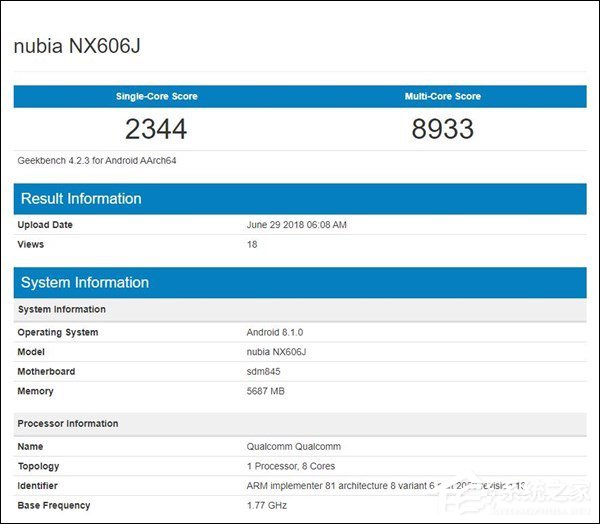Screen dimensions: 600x524
Task: Click the model value nubia NX606J
Action: click(276, 352)
